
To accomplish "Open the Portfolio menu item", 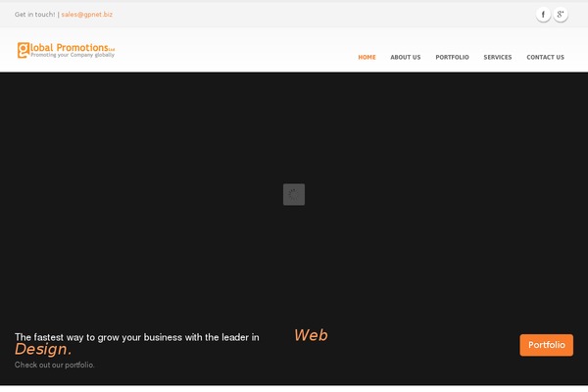I will pyautogui.click(x=452, y=58).
